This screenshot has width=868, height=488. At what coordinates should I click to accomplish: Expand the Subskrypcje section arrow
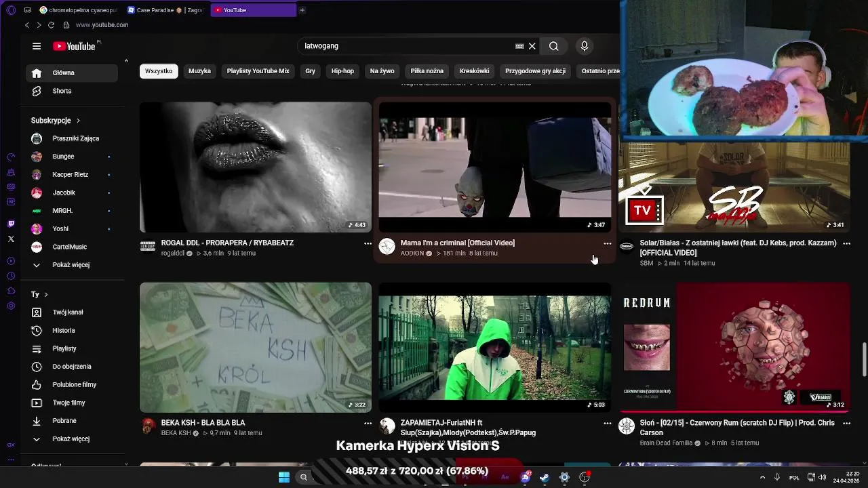coord(78,121)
